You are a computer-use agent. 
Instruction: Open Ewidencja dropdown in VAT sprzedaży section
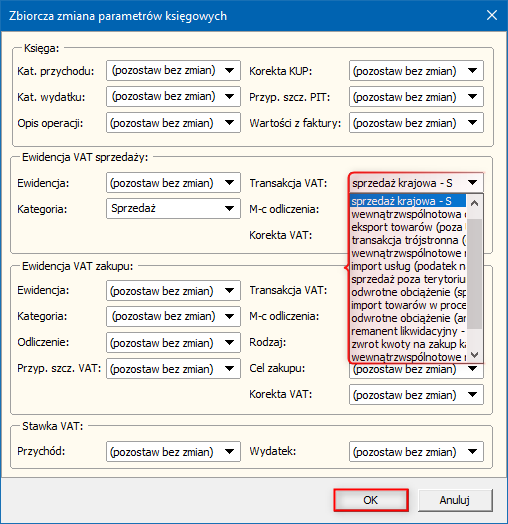pyautogui.click(x=173, y=182)
